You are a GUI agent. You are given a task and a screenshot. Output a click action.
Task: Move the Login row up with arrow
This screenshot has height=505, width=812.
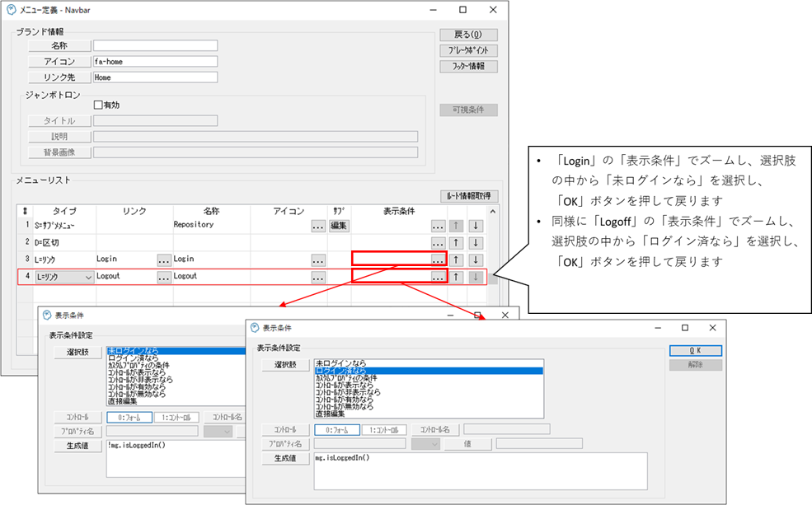click(x=458, y=260)
